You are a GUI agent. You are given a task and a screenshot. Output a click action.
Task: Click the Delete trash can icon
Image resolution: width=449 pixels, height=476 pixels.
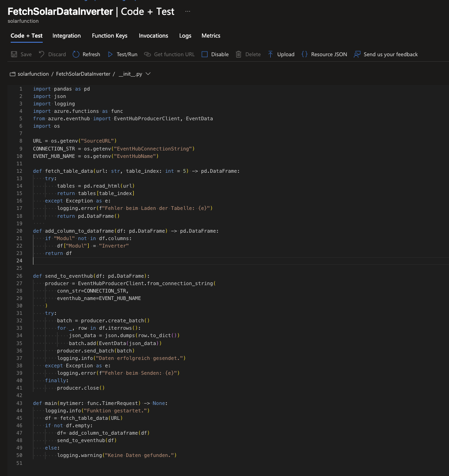[x=239, y=54]
